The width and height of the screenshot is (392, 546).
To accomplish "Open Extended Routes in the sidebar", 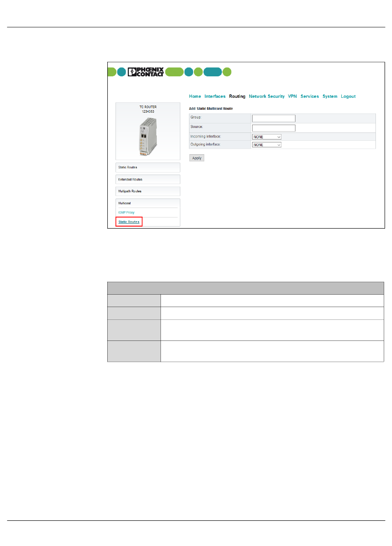I will [x=130, y=180].
